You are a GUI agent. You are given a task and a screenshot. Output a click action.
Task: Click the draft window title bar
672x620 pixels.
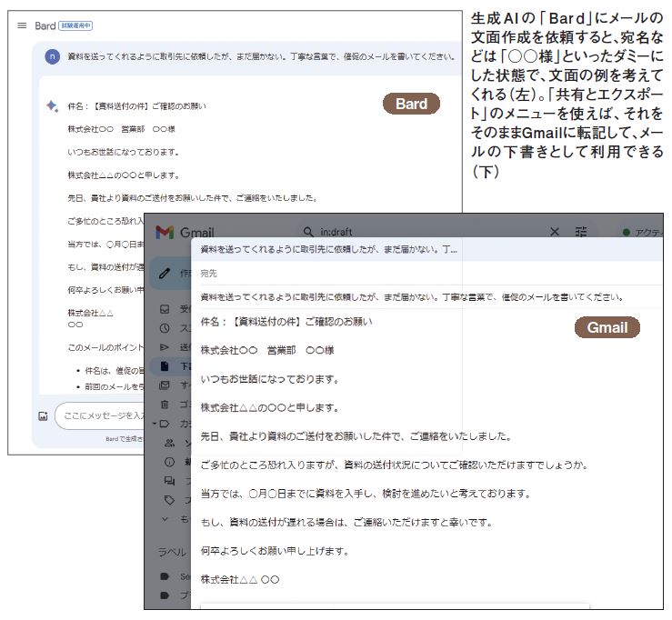426,249
